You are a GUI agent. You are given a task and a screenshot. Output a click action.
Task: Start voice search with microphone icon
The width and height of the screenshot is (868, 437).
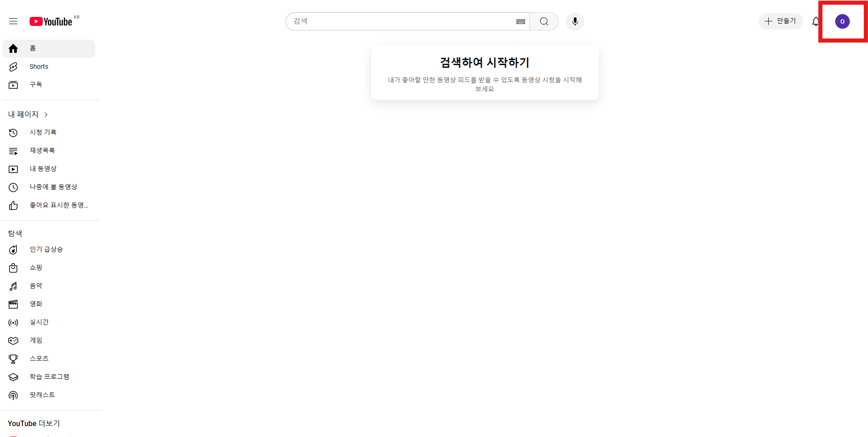click(x=575, y=21)
